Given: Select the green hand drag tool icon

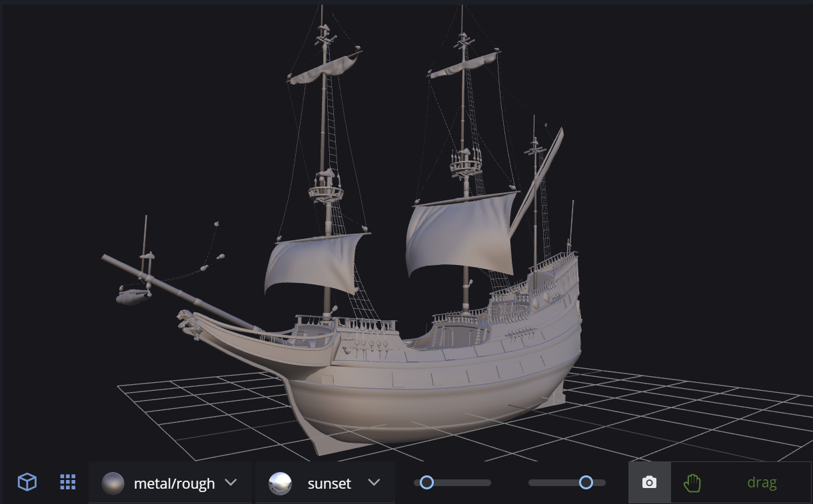Looking at the screenshot, I should [x=692, y=483].
